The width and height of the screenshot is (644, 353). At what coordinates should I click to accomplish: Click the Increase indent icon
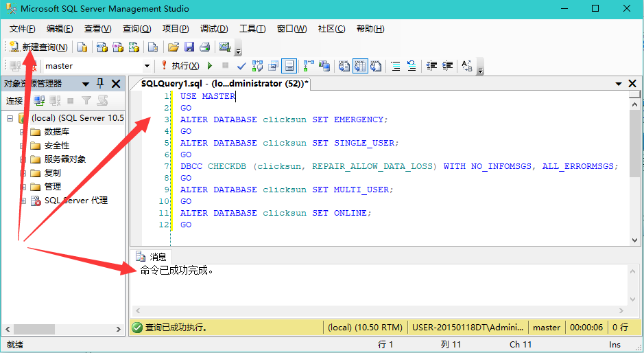[447, 66]
